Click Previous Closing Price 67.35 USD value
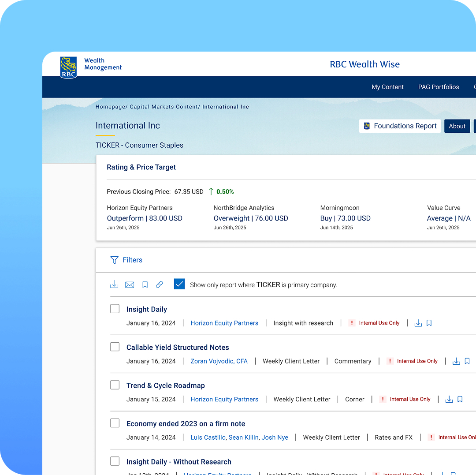The width and height of the screenshot is (476, 475). (189, 192)
